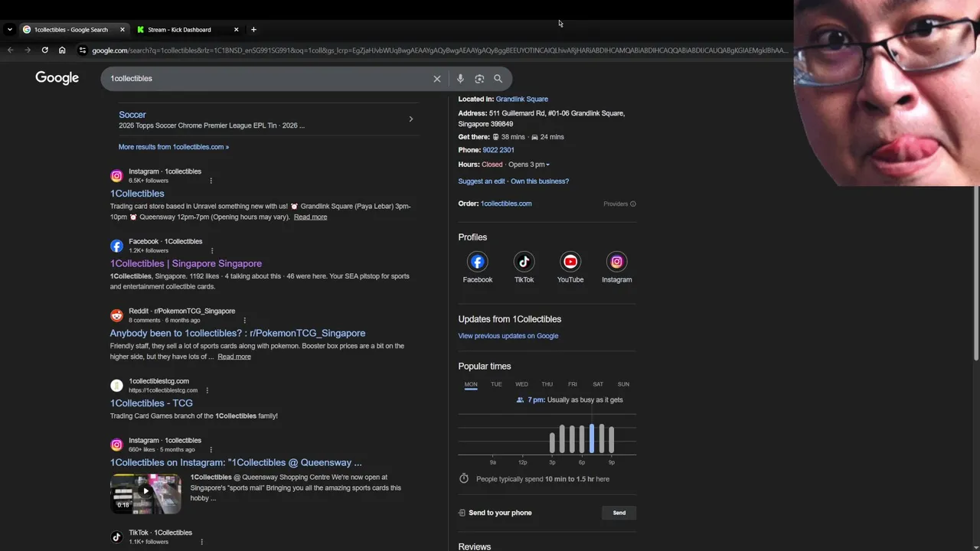Click the magnifier search button
The width and height of the screenshot is (980, 551).
click(x=498, y=79)
